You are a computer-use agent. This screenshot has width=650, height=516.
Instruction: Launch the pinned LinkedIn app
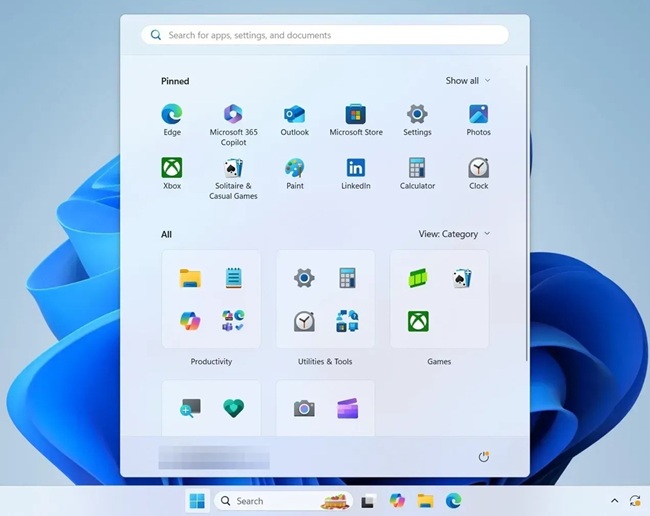click(356, 173)
